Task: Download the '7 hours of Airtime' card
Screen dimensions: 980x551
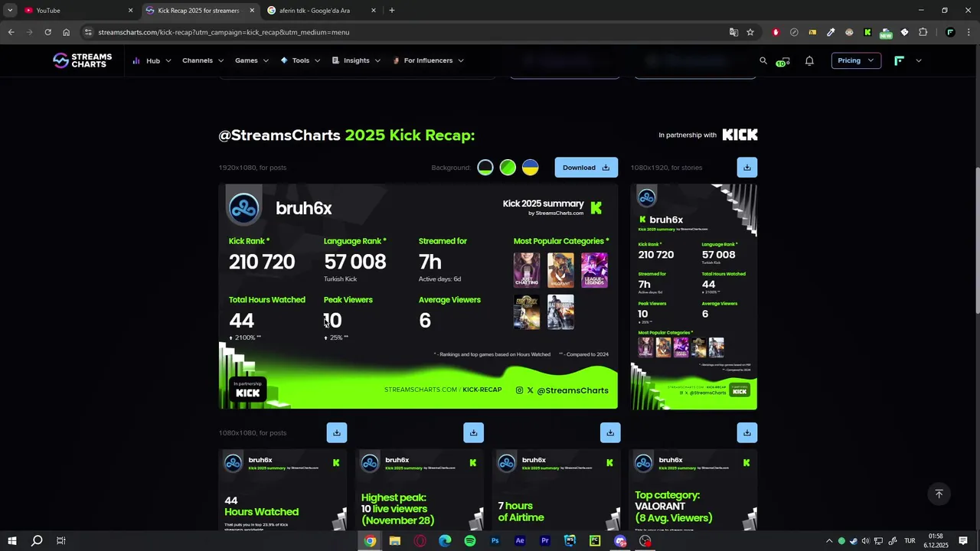Action: point(610,433)
